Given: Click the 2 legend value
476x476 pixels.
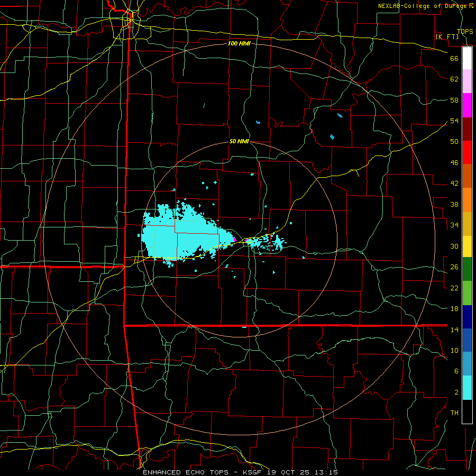Looking at the screenshot, I should pyautogui.click(x=456, y=392).
